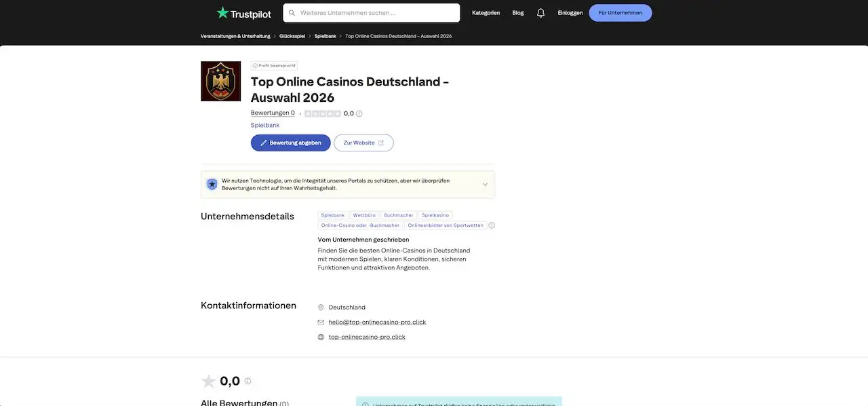Click the info icon next to category tags

[492, 225]
